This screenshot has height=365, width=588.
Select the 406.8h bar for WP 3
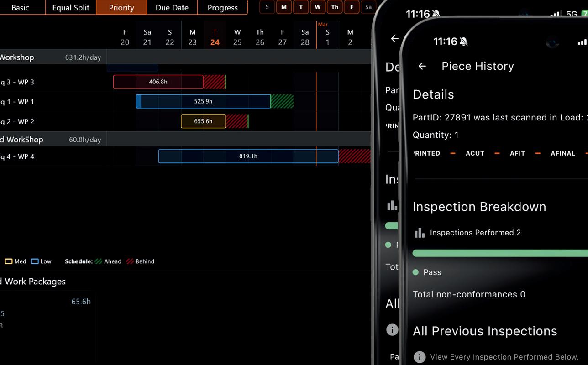pyautogui.click(x=158, y=82)
